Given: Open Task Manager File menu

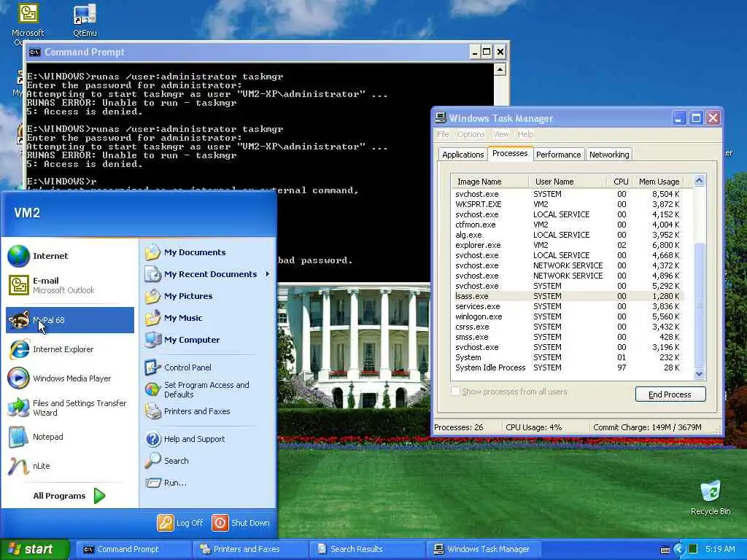Looking at the screenshot, I should click(443, 134).
